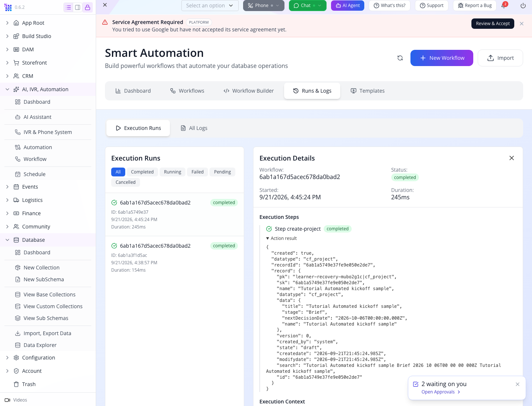Viewport: 532px width, 406px height.
Task: Open the Phone dropdown button
Action: [264, 6]
